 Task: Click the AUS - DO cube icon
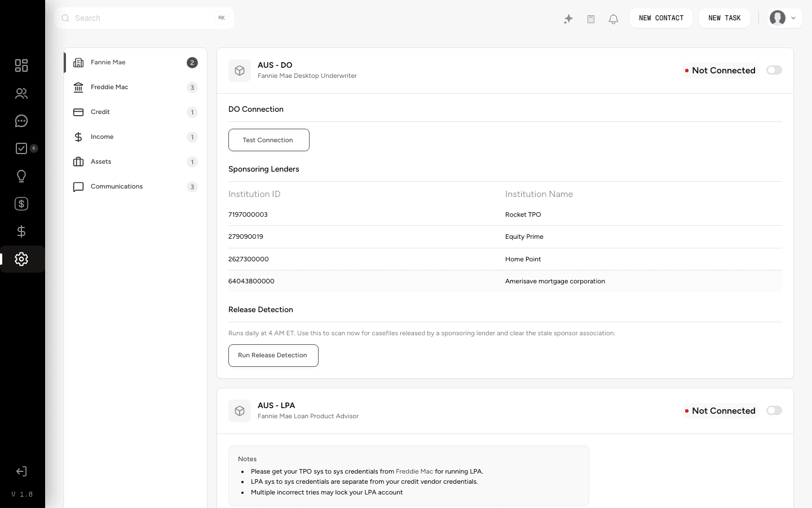pyautogui.click(x=240, y=71)
